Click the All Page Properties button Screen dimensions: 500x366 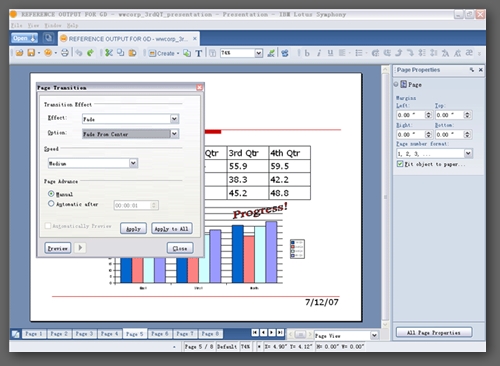coord(434,333)
